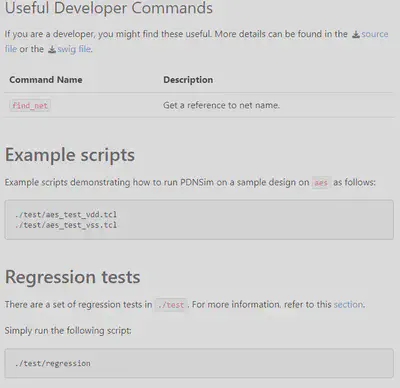The height and width of the screenshot is (388, 400).
Task: Click the find_net command code
Action: (x=30, y=106)
